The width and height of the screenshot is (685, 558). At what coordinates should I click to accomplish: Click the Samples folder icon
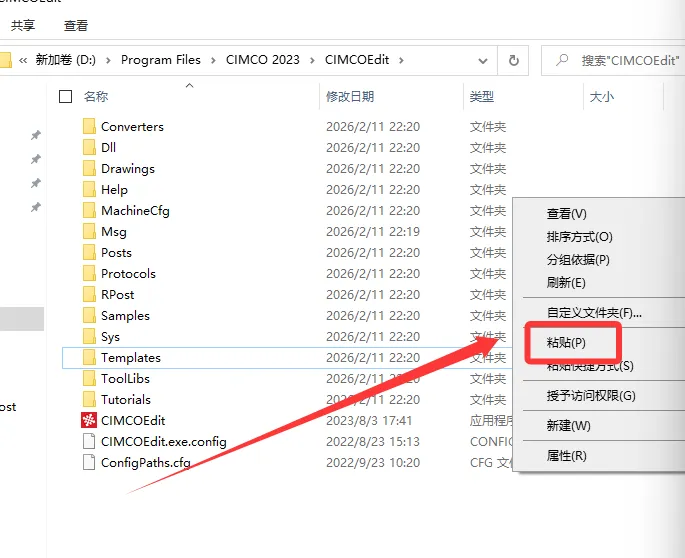click(89, 315)
